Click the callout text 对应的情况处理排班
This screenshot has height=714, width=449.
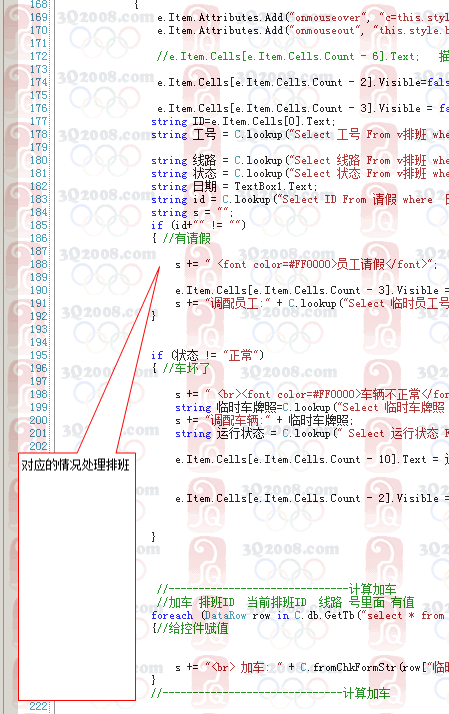[x=76, y=465]
